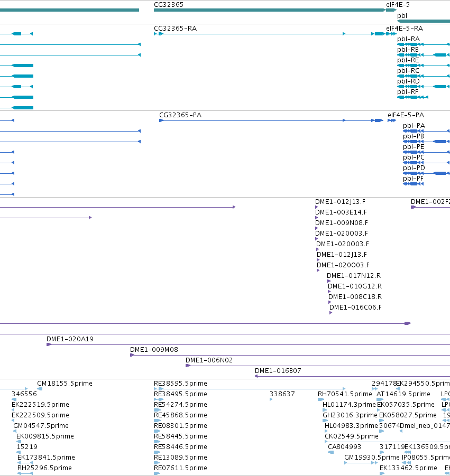450x476 pixels.
Task: Click the pbl-RF transcript glyph
Action: pyautogui.click(x=412, y=97)
